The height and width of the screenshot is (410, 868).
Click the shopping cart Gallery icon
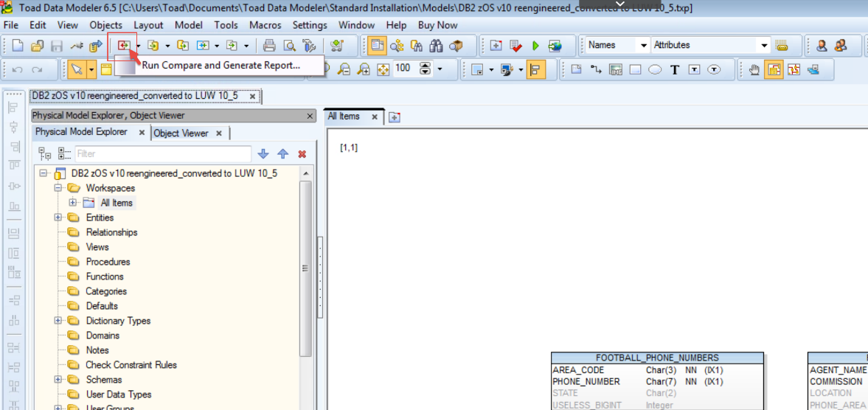tap(336, 46)
